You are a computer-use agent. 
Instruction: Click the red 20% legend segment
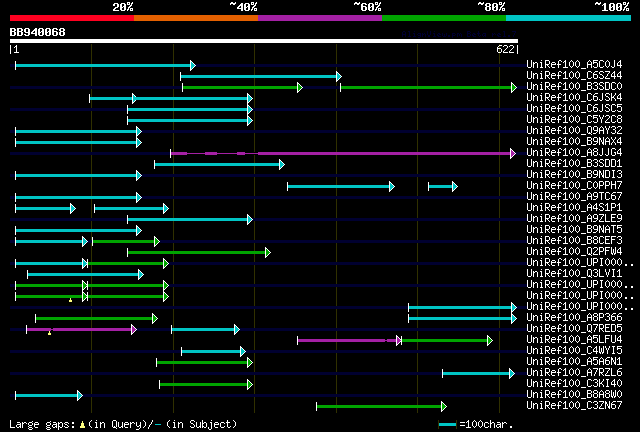(72, 18)
